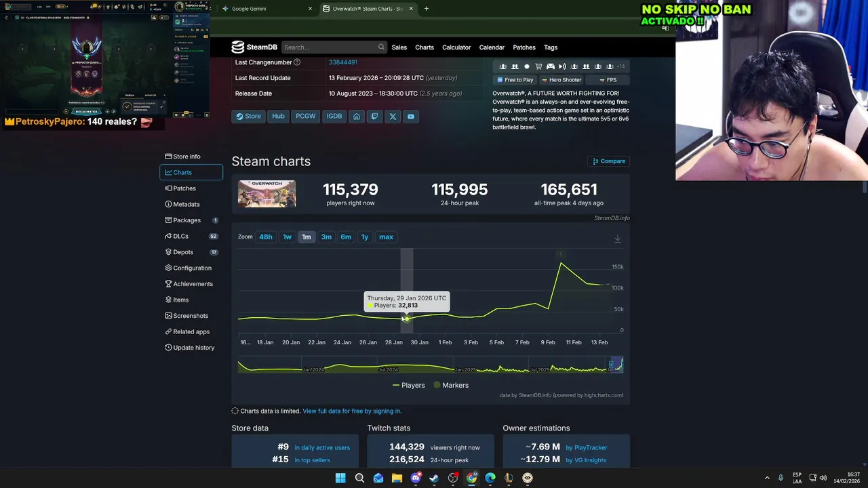Click the controller support feature icon

coord(551,66)
